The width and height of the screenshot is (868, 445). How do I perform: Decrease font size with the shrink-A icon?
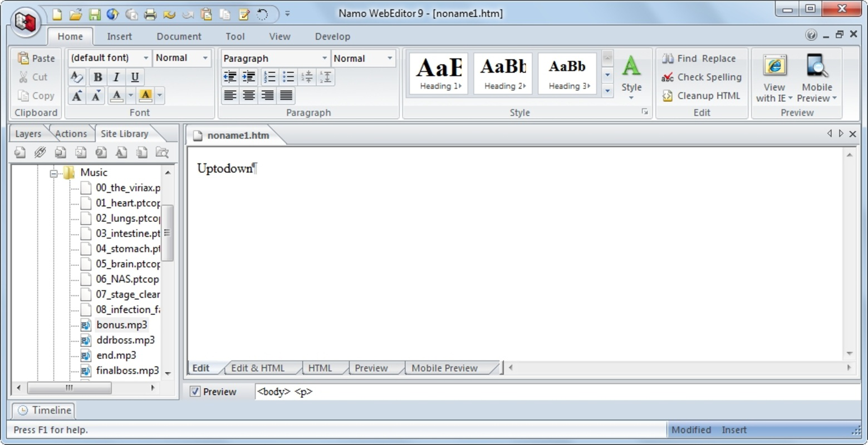[96, 96]
